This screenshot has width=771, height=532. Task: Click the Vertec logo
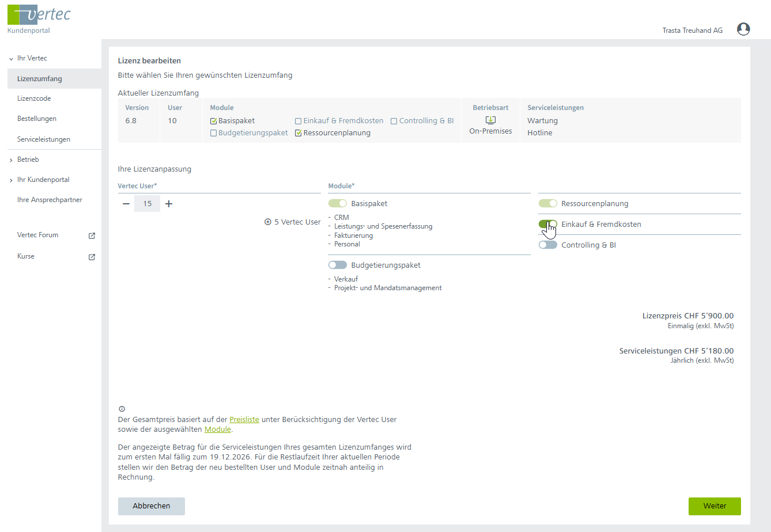[39, 15]
